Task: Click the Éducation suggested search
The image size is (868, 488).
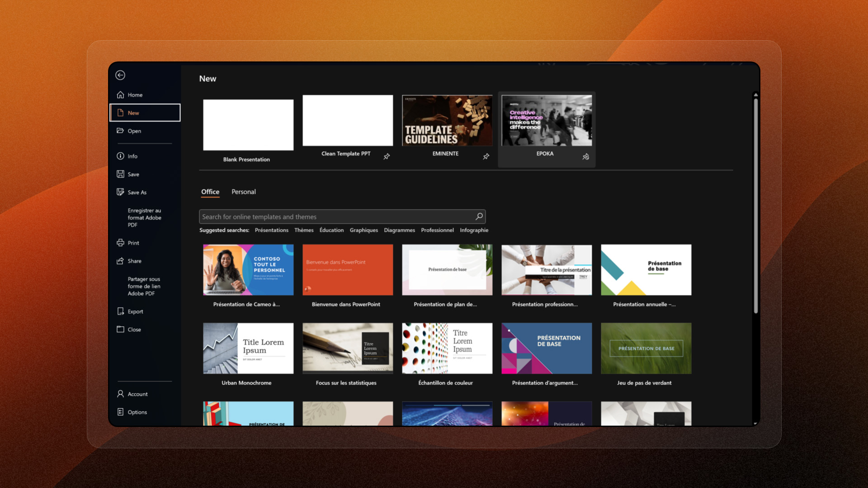Action: (331, 230)
